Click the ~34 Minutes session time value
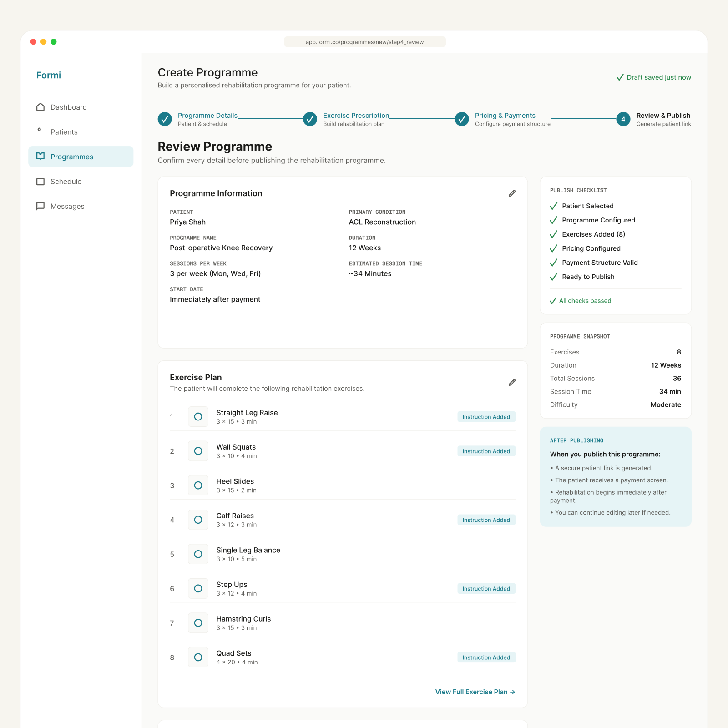The image size is (728, 728). [370, 273]
